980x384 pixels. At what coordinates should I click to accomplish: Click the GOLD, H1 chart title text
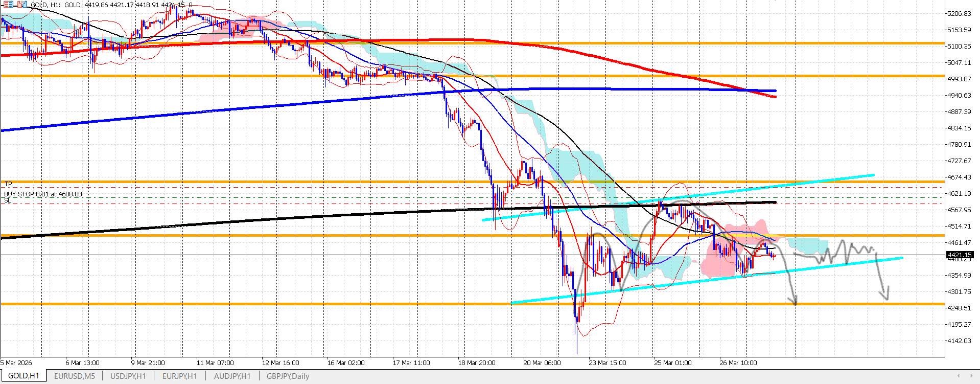coord(45,5)
